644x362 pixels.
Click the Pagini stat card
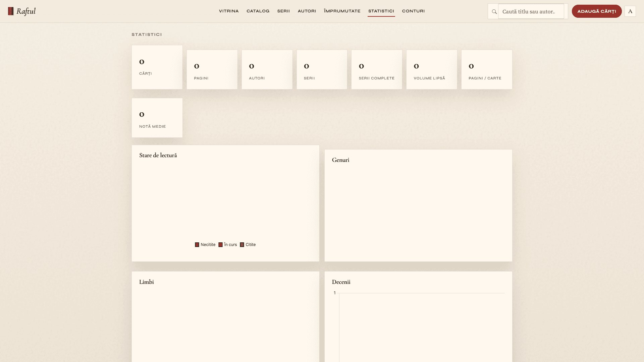pyautogui.click(x=212, y=69)
